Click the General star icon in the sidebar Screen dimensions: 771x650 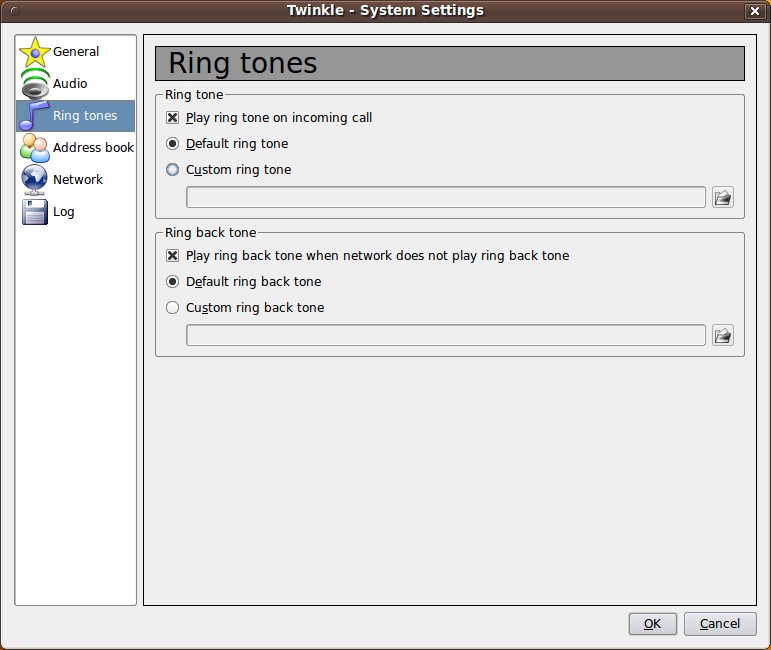(34, 52)
